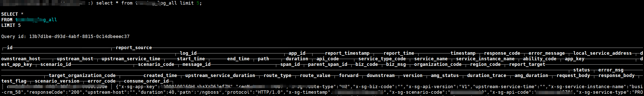Click the organization_code column header
The height and width of the screenshot is (96, 644).
coord(438,64)
